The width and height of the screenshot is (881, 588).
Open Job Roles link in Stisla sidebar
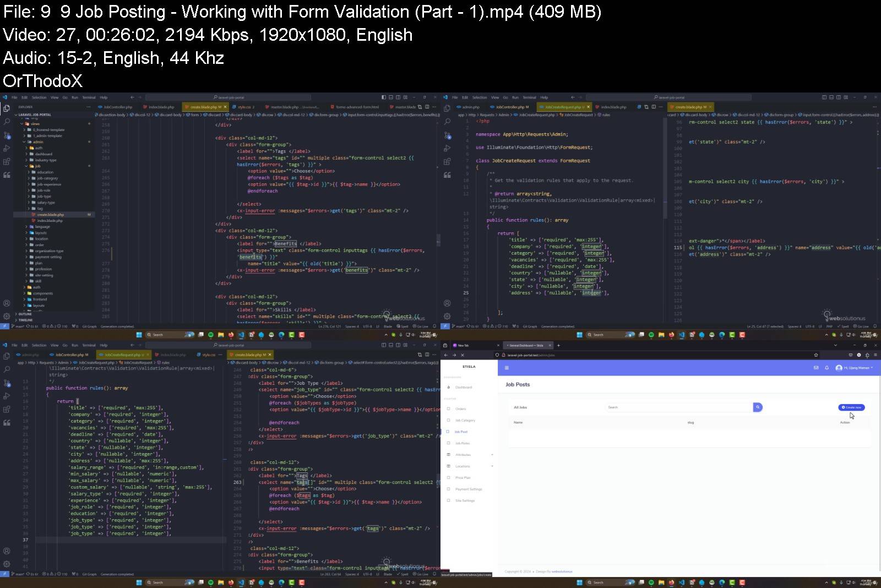click(x=463, y=443)
